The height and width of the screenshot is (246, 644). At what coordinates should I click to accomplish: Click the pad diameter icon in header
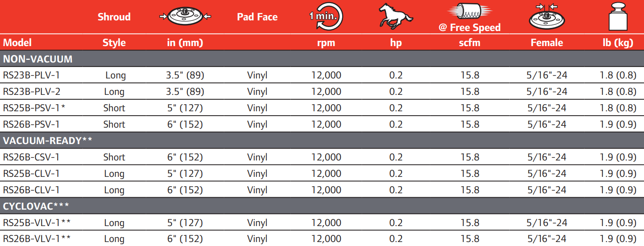(x=185, y=16)
